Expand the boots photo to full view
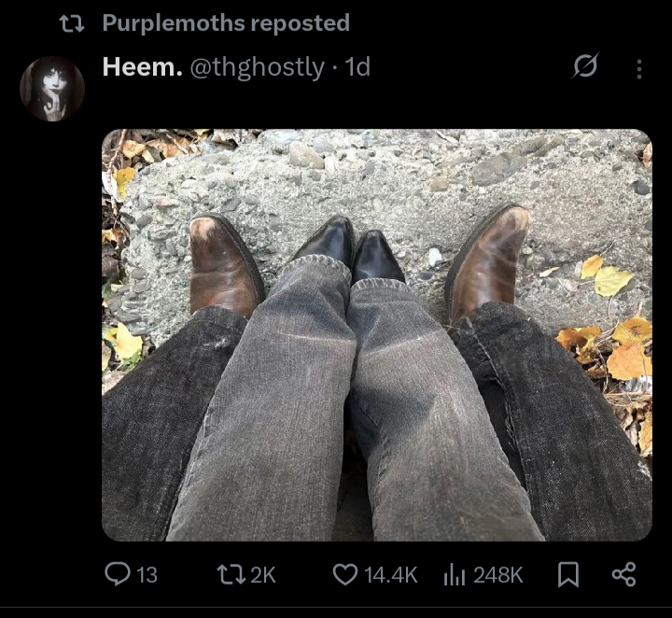This screenshot has width=672, height=618. pyautogui.click(x=377, y=335)
